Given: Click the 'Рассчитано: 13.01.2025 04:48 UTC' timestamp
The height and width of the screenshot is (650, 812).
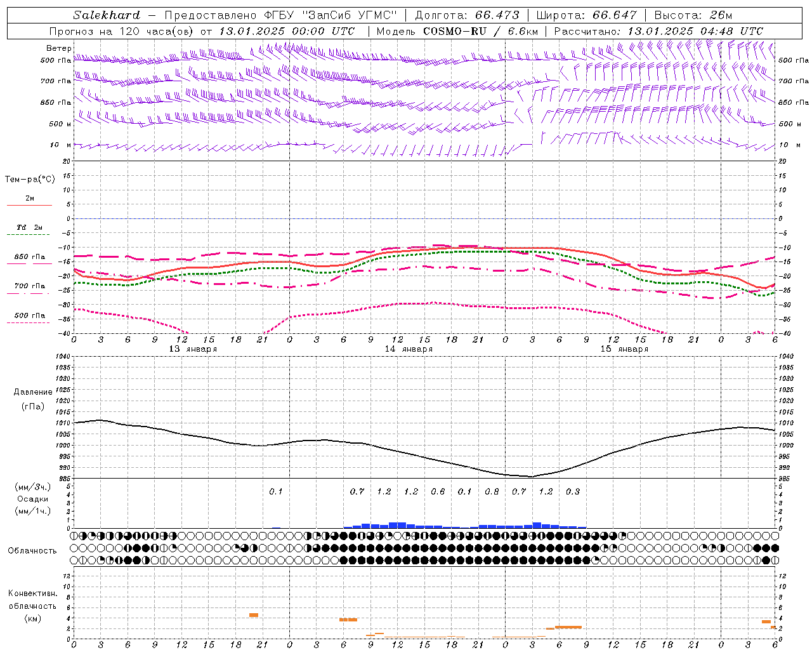Looking at the screenshot, I should 659,31.
